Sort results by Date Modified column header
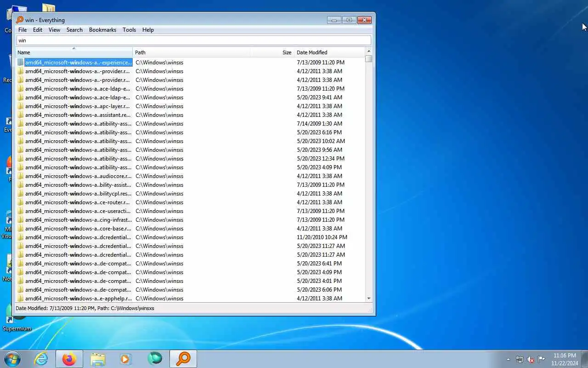Screen dimensions: 588x368 click(329, 52)
